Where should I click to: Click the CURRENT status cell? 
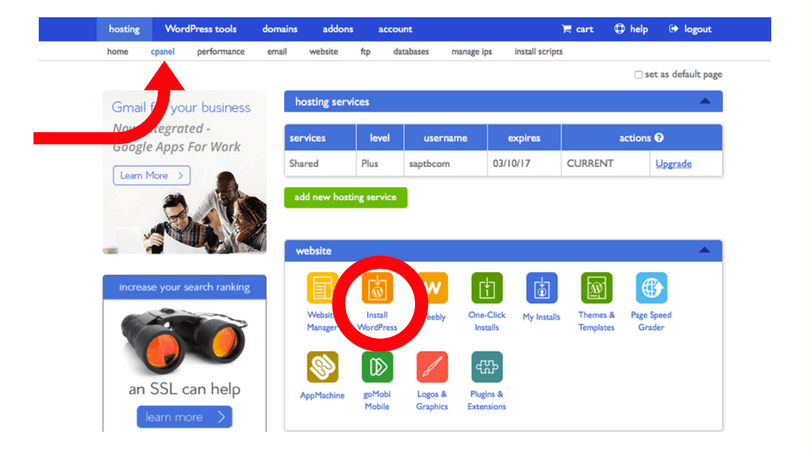click(x=605, y=163)
